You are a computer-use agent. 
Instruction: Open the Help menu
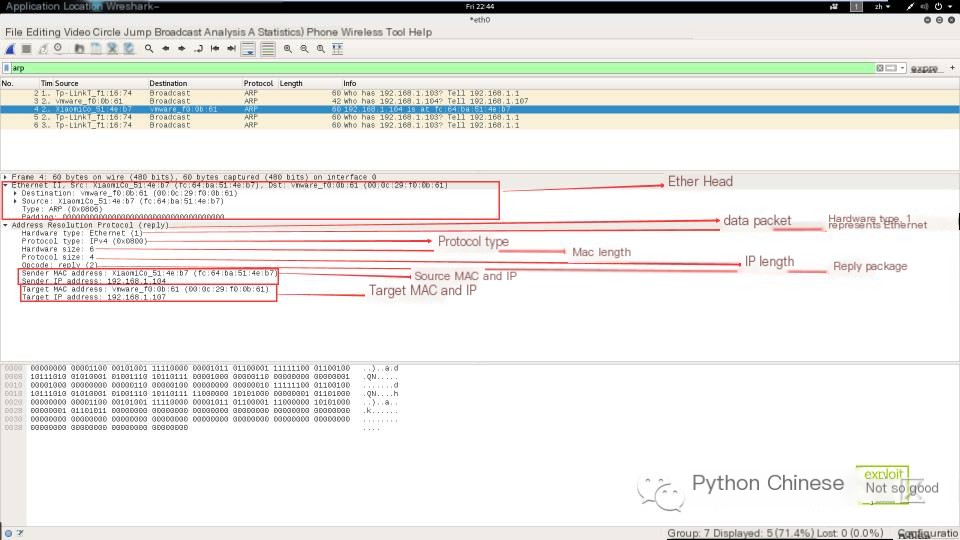pyautogui.click(x=420, y=32)
